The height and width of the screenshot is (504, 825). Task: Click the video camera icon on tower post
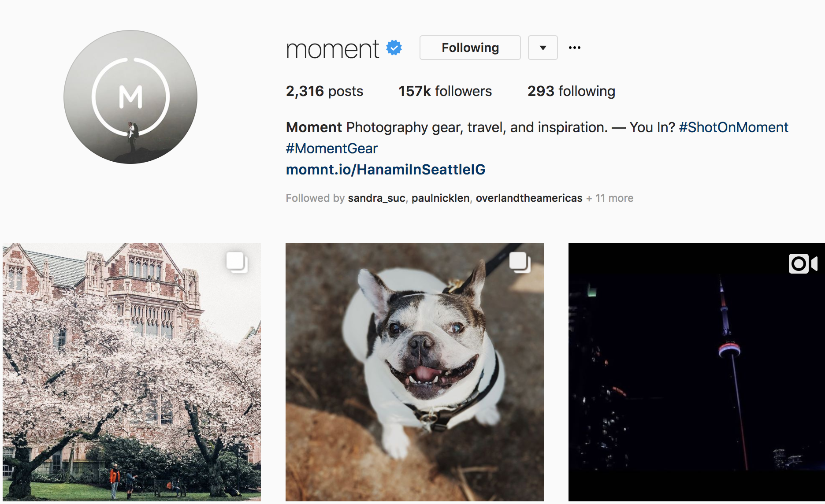pos(803,263)
